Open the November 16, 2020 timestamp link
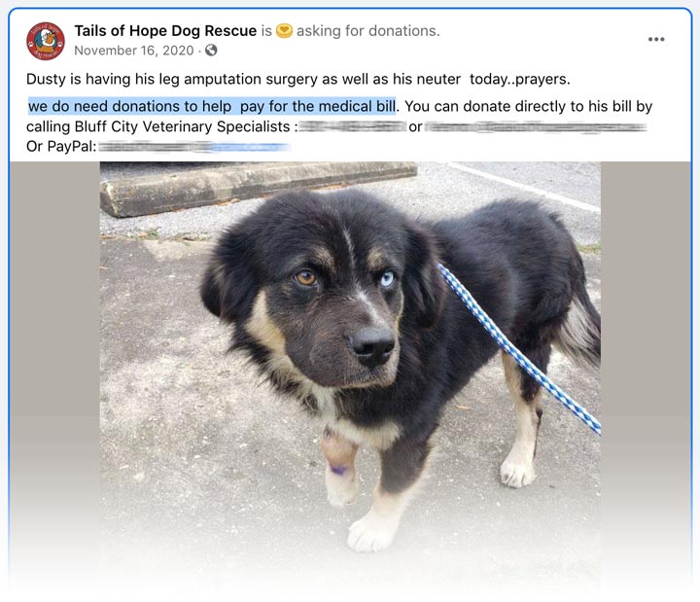The width and height of the screenshot is (700, 602). point(133,51)
